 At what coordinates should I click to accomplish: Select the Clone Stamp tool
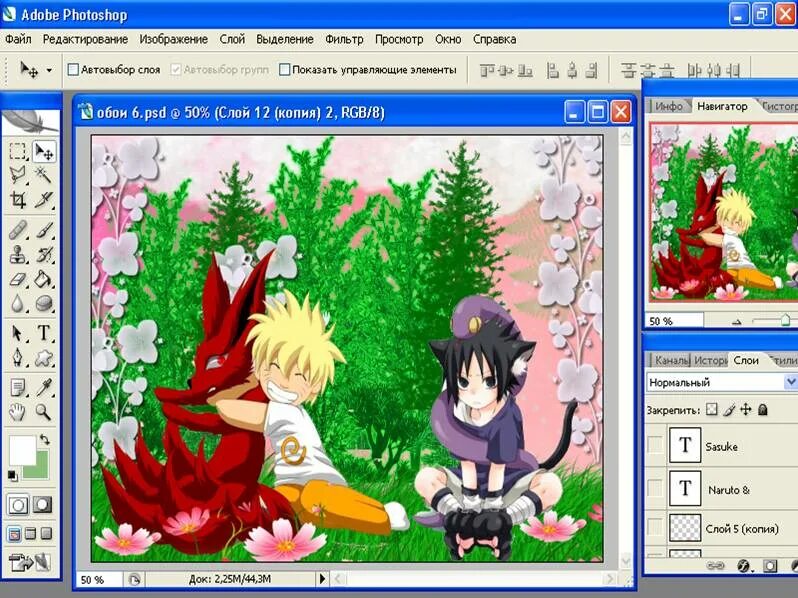[18, 254]
